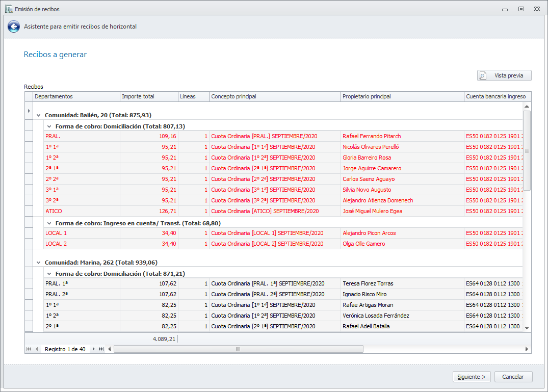Click the Concepto principal column header
The height and width of the screenshot is (392, 548).
pyautogui.click(x=274, y=96)
